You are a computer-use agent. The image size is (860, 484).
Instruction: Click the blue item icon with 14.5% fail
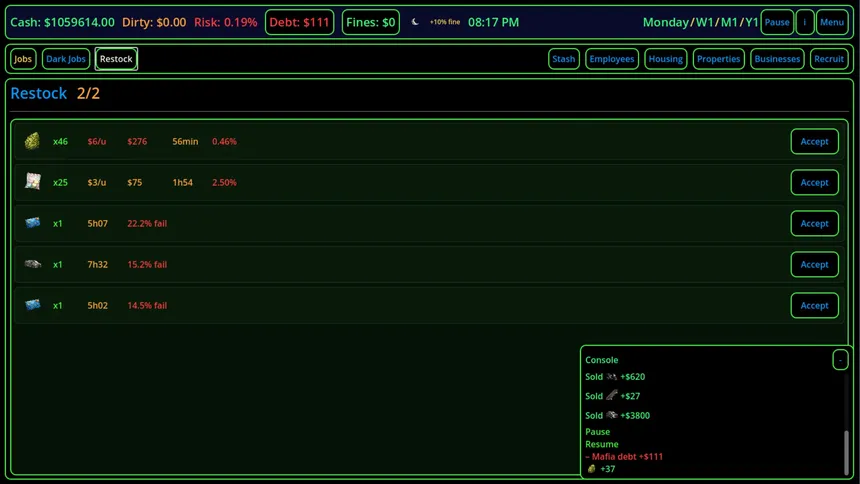tap(33, 305)
